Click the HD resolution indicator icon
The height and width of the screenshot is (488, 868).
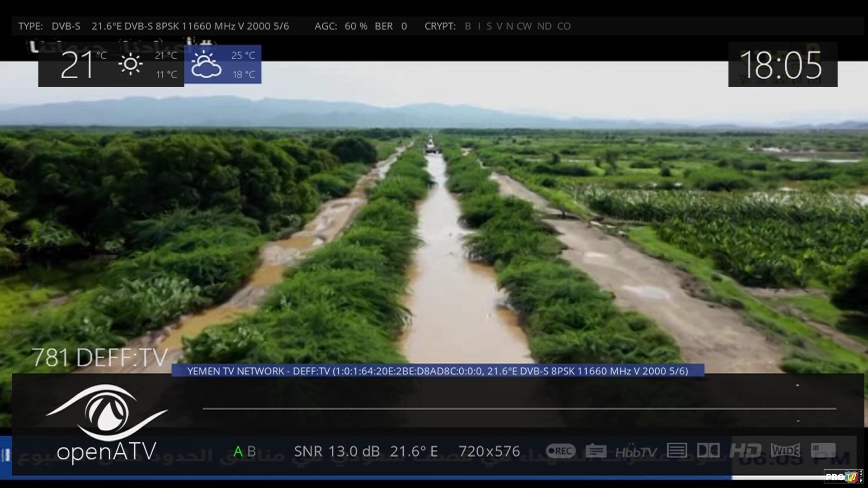[745, 450]
